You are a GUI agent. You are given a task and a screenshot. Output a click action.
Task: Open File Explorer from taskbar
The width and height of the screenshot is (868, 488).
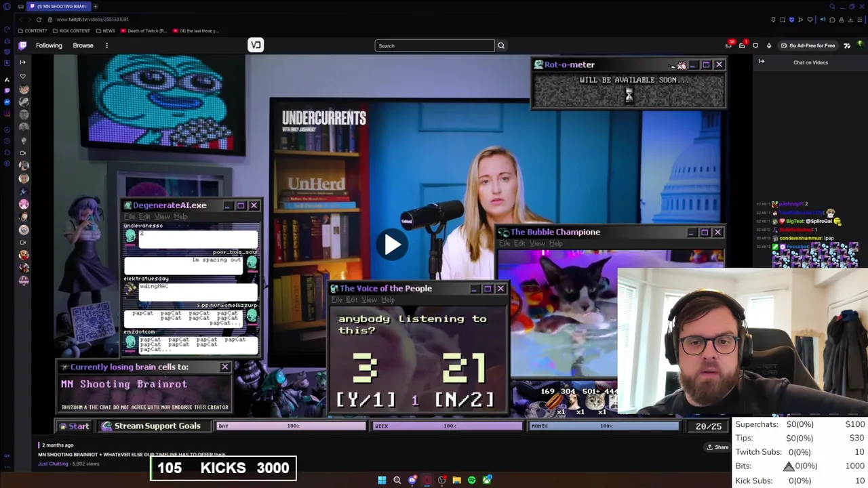point(456,480)
